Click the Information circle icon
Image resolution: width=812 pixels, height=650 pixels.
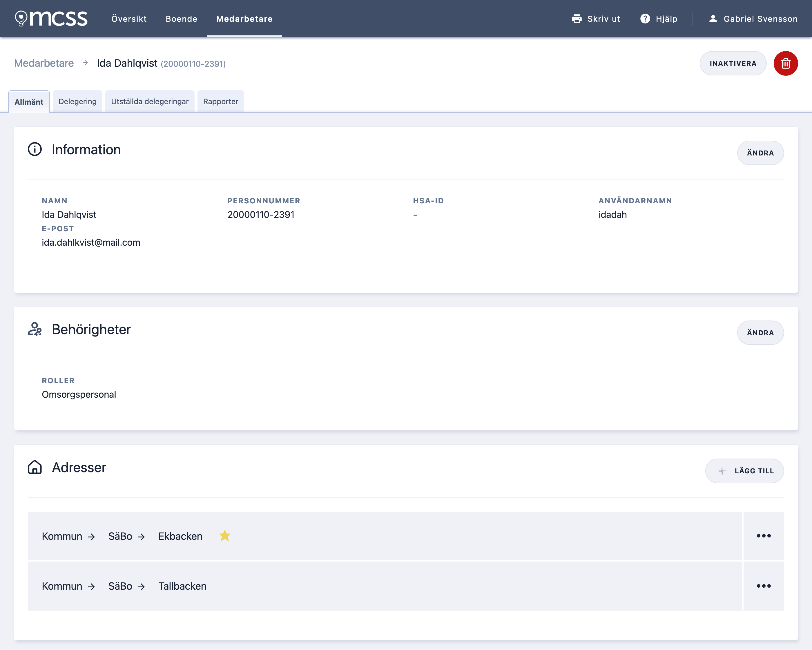[x=35, y=149]
